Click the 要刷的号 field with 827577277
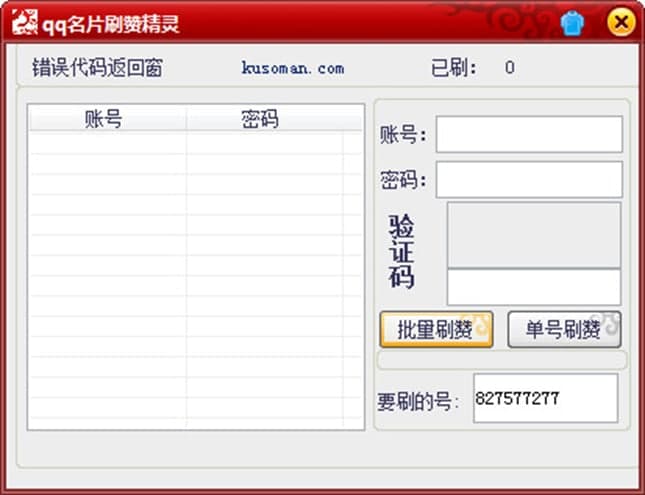645x495 pixels. pos(545,398)
